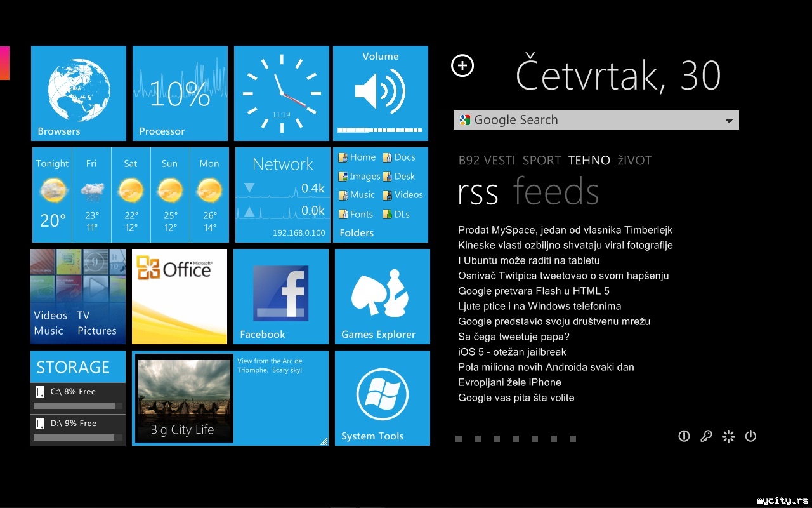
Task: Open headline 'Sa čega tweetuje papa?'
Action: (x=514, y=337)
